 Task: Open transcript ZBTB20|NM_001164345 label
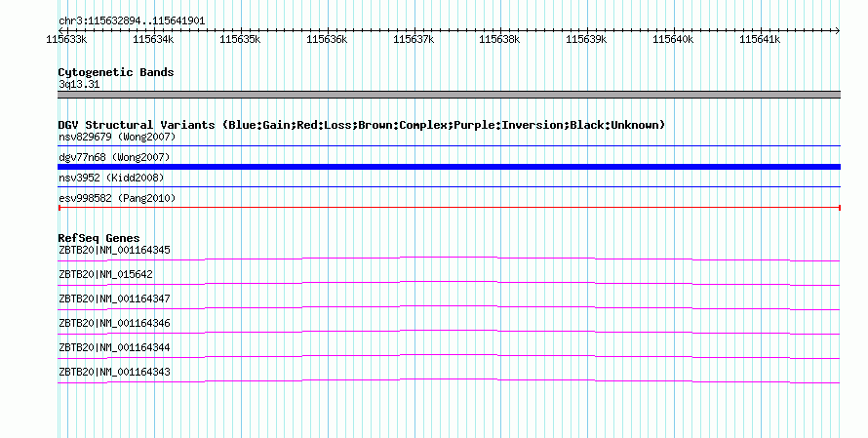click(114, 251)
